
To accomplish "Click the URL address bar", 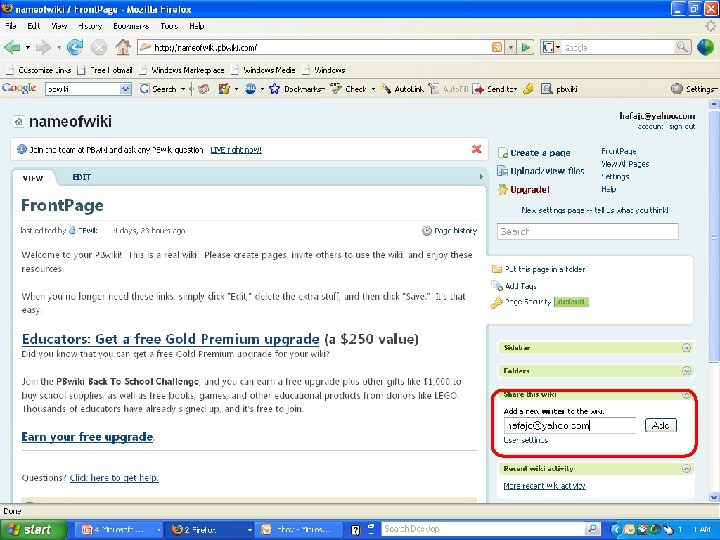I will tap(315, 47).
